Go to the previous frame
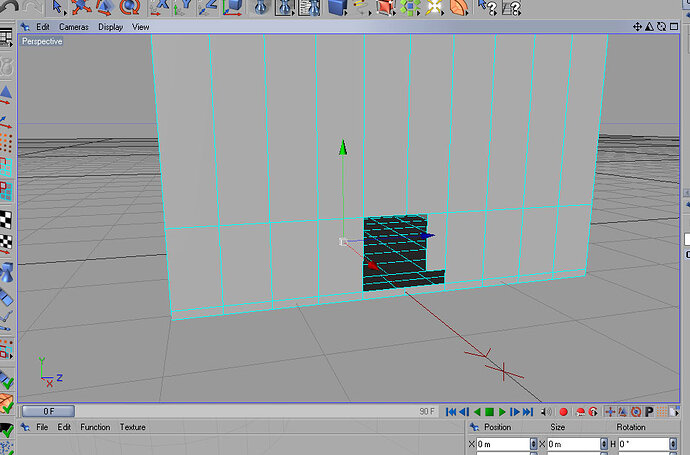Image resolution: width=690 pixels, height=455 pixels. pos(464,412)
